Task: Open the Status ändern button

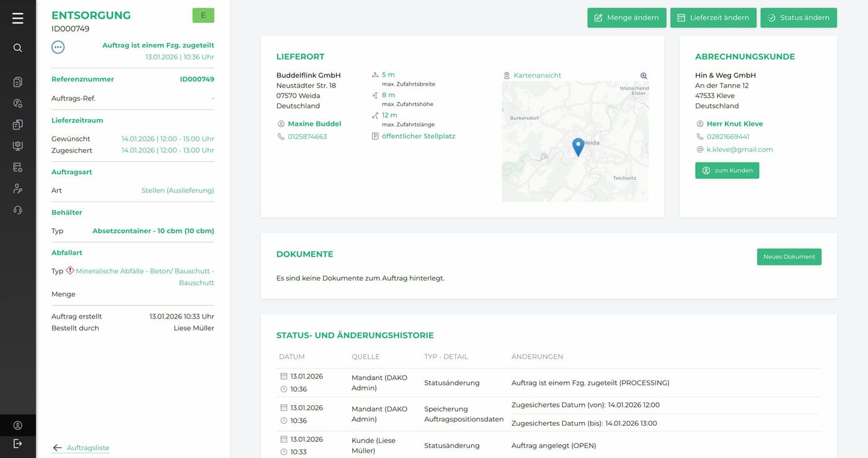Action: (x=798, y=18)
